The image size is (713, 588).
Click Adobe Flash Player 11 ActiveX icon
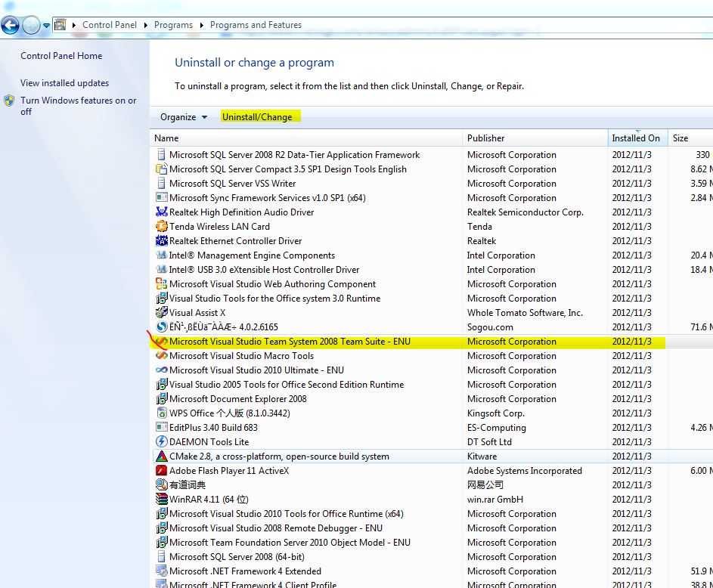pyautogui.click(x=161, y=471)
